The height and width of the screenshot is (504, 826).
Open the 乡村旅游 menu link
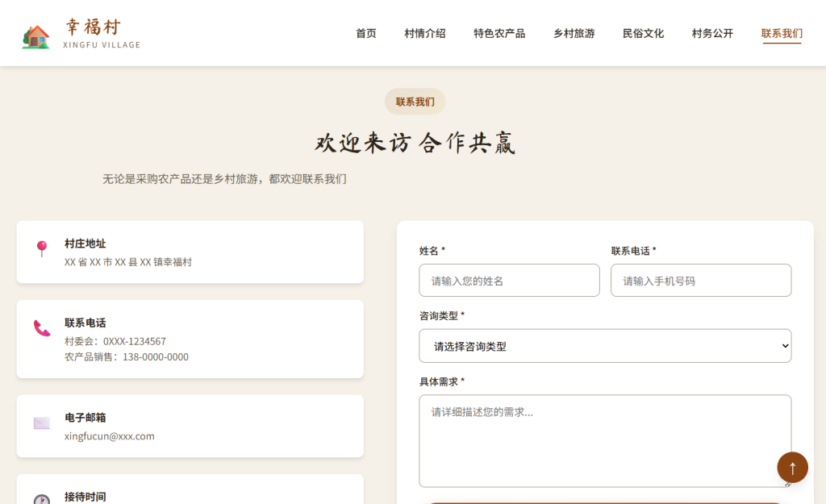[574, 33]
